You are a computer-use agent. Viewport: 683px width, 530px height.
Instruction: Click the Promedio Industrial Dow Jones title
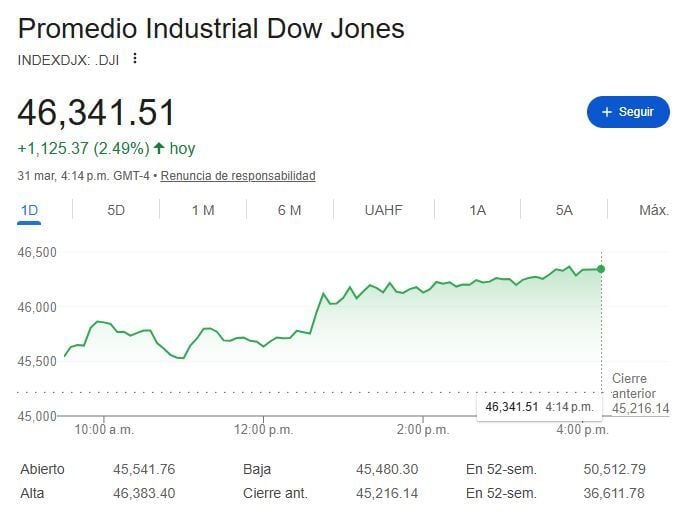click(211, 28)
